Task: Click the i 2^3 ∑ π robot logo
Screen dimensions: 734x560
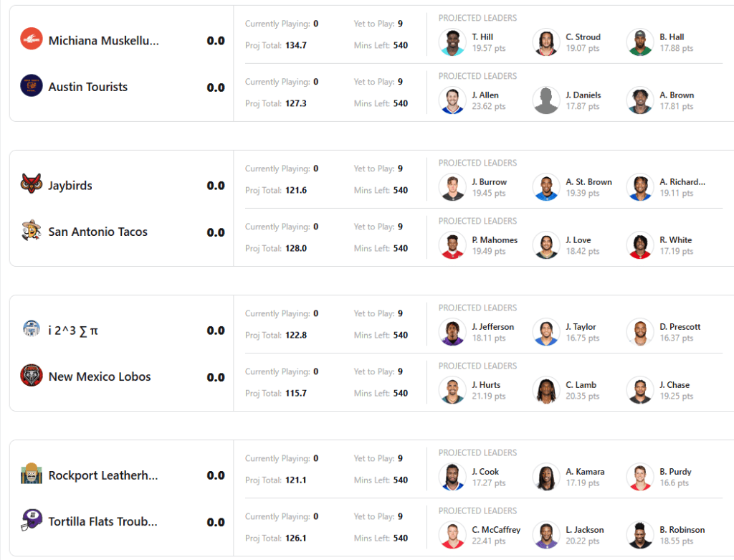Action: click(32, 329)
